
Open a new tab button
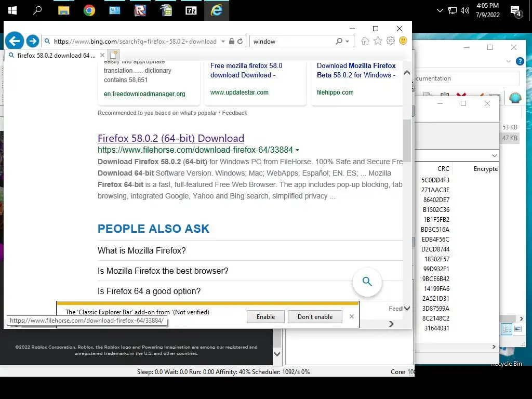114,55
